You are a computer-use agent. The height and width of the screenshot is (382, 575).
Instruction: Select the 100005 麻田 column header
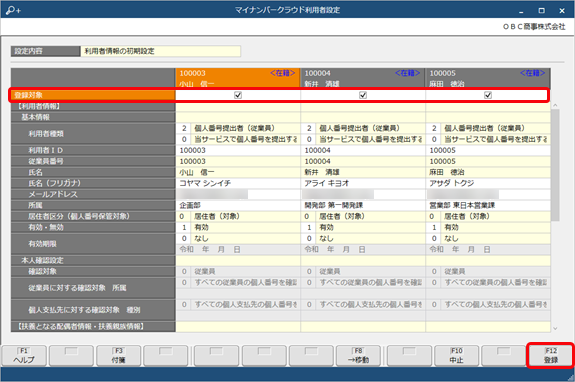coord(488,78)
